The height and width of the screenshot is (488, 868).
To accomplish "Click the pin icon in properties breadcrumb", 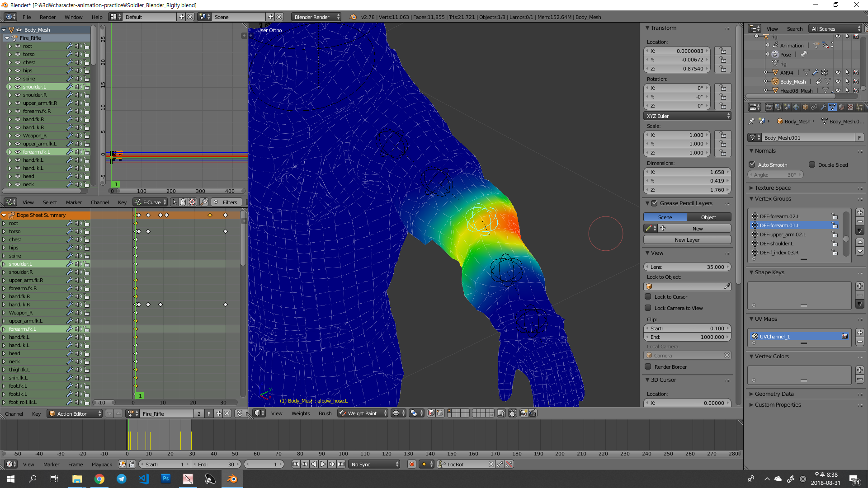I will pyautogui.click(x=751, y=121).
